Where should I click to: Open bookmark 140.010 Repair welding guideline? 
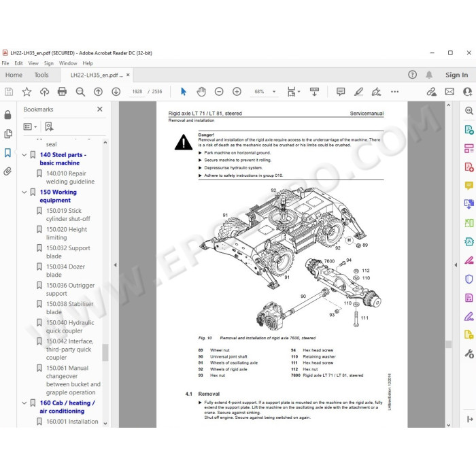[x=70, y=177]
